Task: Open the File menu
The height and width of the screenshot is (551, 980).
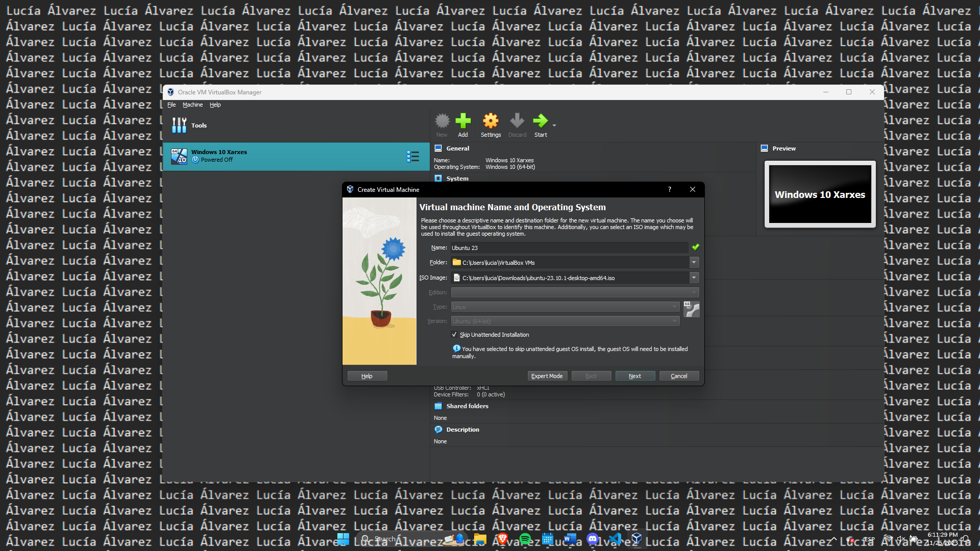Action: click(171, 105)
